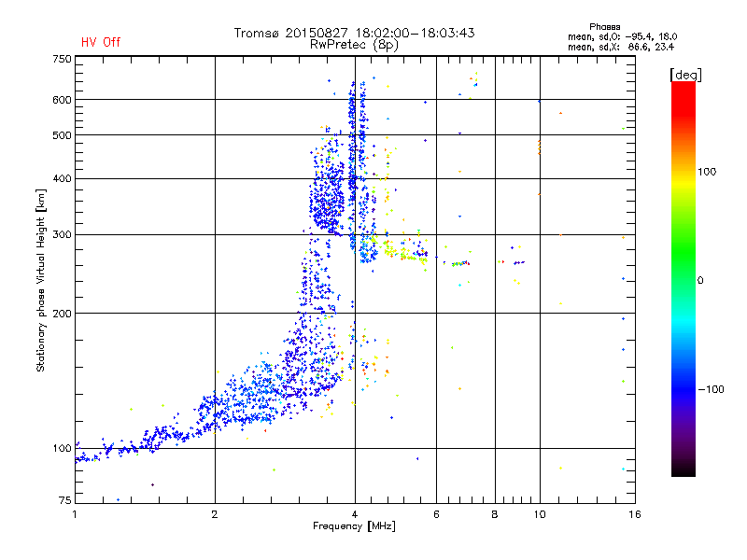
Task: Click the x-axis '16' tick label
Action: pyautogui.click(x=635, y=514)
